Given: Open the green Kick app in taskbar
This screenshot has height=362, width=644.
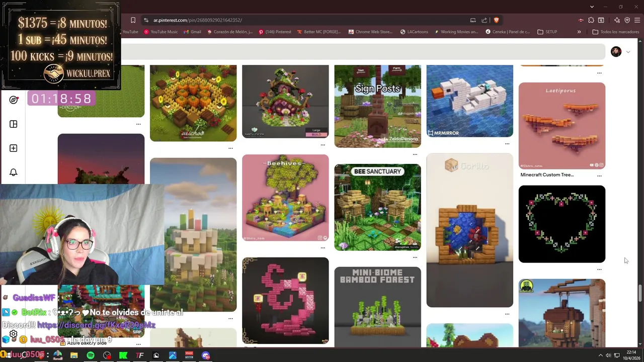Looking at the screenshot, I should [123, 355].
